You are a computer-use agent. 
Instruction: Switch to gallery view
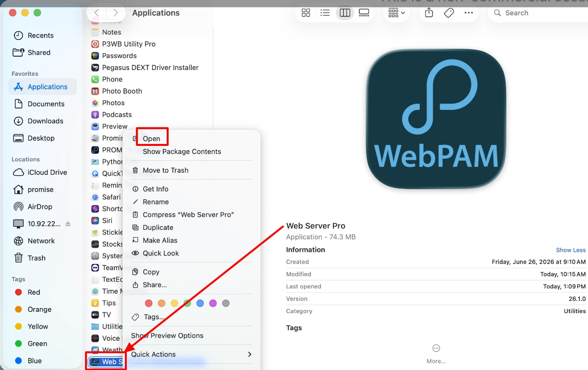[364, 13]
